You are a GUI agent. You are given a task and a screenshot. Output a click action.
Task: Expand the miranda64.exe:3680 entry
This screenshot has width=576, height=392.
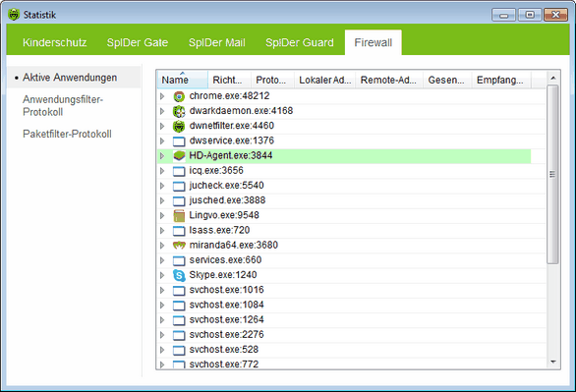tap(162, 246)
